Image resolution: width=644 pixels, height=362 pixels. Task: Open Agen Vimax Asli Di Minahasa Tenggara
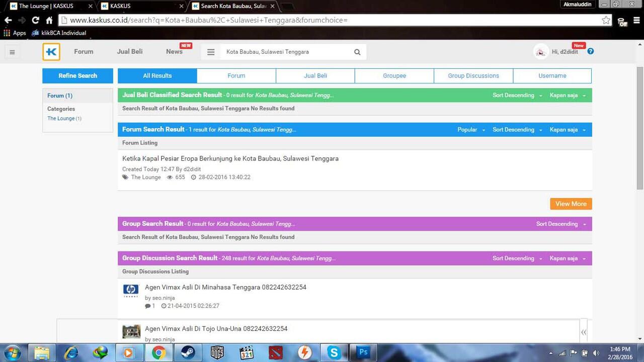(225, 287)
